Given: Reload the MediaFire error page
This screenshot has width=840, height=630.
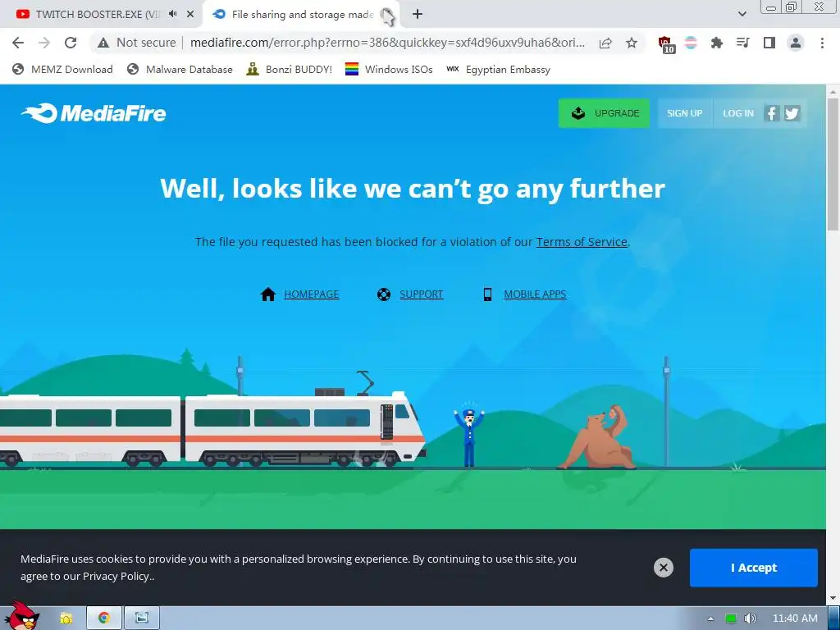Looking at the screenshot, I should coord(71,43).
